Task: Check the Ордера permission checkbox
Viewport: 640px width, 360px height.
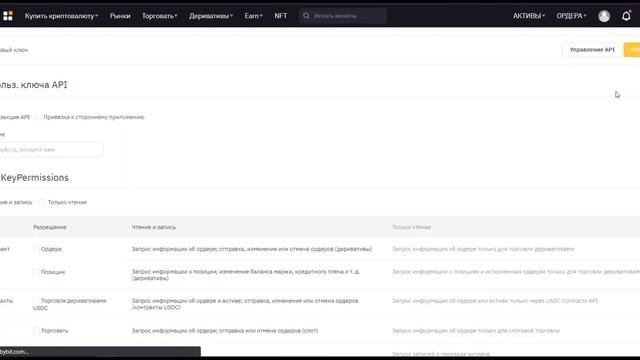Action: point(36,249)
